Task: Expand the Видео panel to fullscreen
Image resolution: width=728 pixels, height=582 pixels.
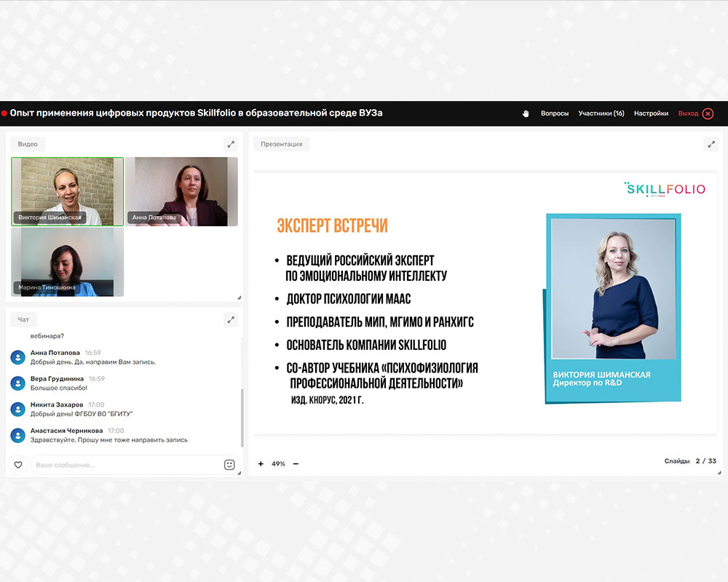Action: [x=231, y=144]
